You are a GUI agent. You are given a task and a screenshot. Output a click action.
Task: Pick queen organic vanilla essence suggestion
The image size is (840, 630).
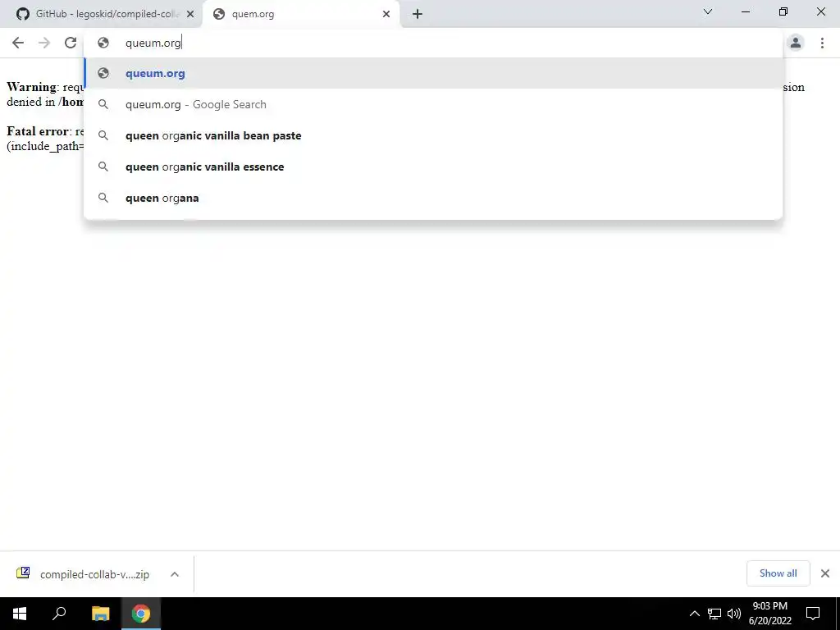coord(433,167)
